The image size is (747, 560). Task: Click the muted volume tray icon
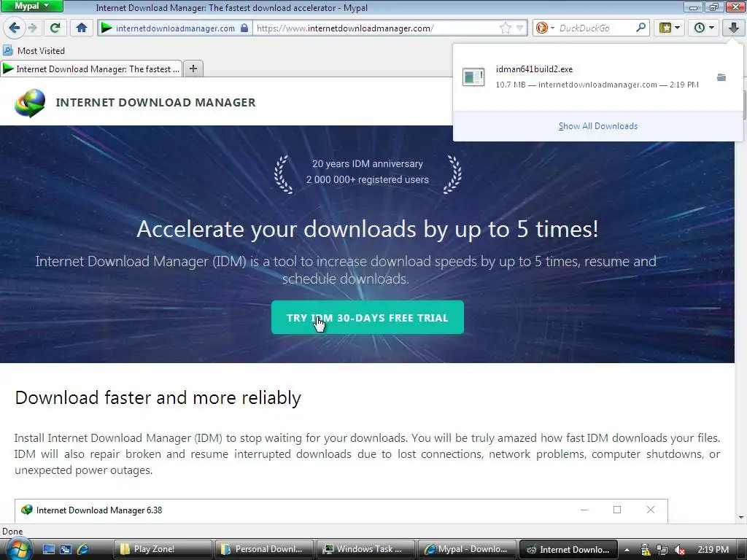(x=680, y=550)
